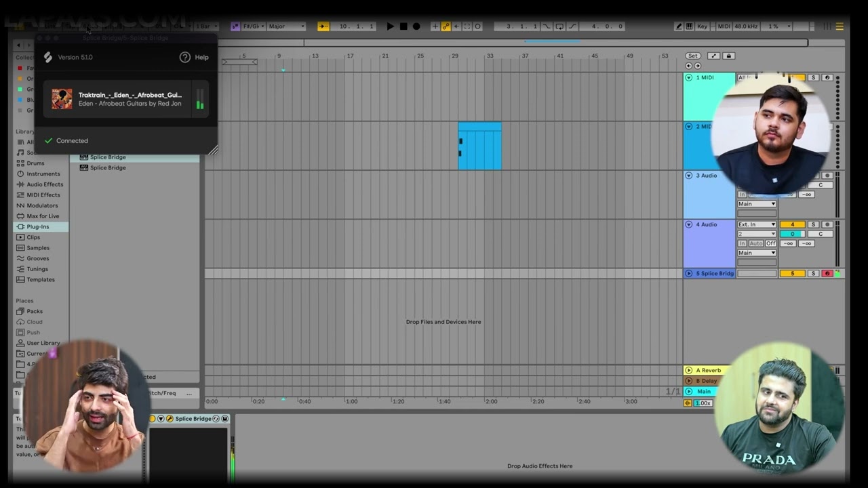Toggle the Punch-Out switch
The width and height of the screenshot is (868, 488).
(572, 26)
